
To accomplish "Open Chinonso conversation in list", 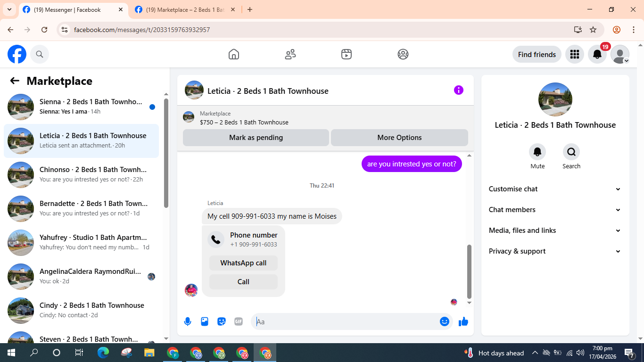I will (x=81, y=175).
